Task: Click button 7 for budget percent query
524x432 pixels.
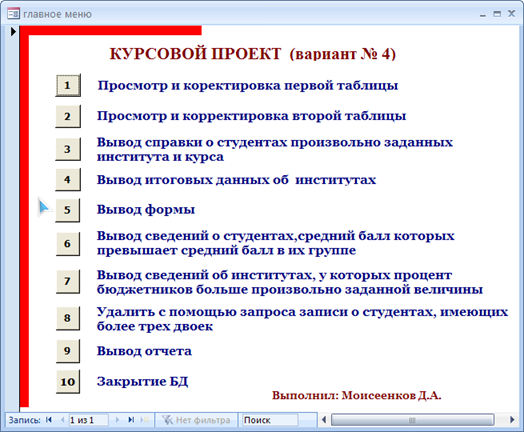Action: pos(68,281)
